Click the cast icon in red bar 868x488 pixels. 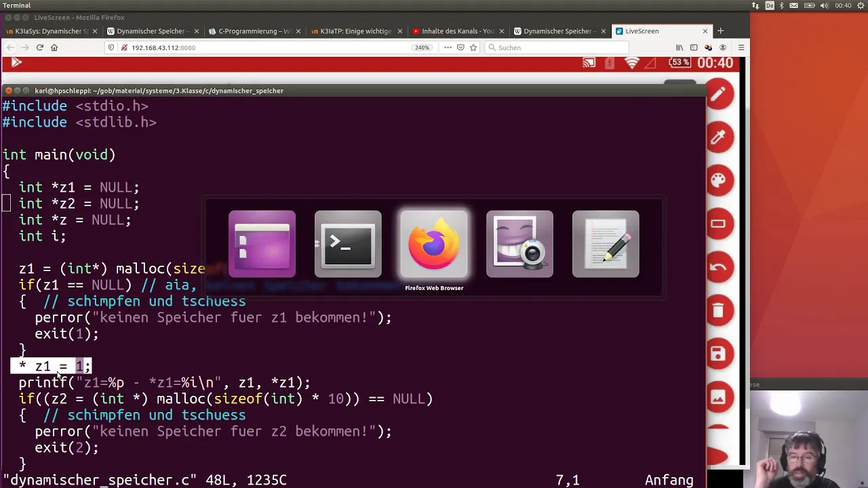click(x=589, y=62)
